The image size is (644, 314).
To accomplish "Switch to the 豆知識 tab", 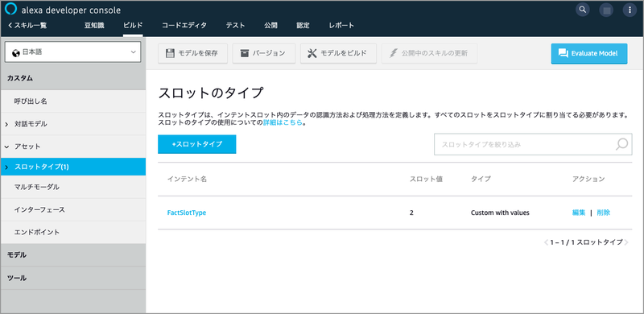I will click(94, 26).
